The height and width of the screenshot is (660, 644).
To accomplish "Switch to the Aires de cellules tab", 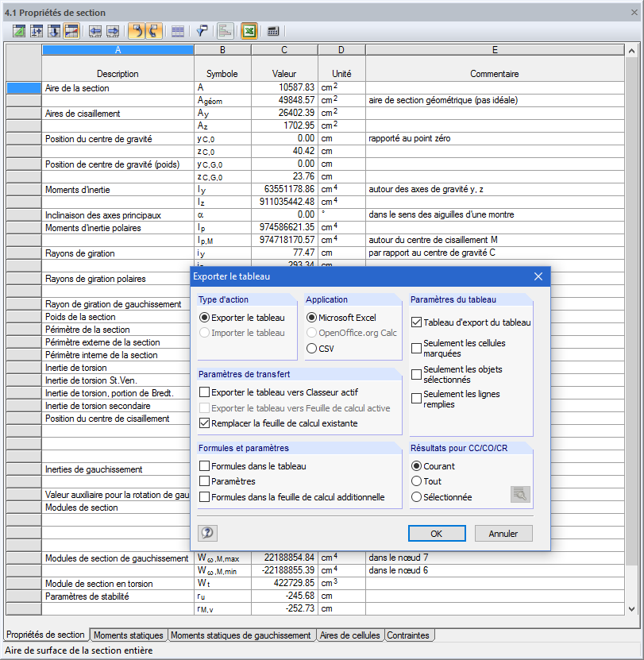I will [x=350, y=635].
